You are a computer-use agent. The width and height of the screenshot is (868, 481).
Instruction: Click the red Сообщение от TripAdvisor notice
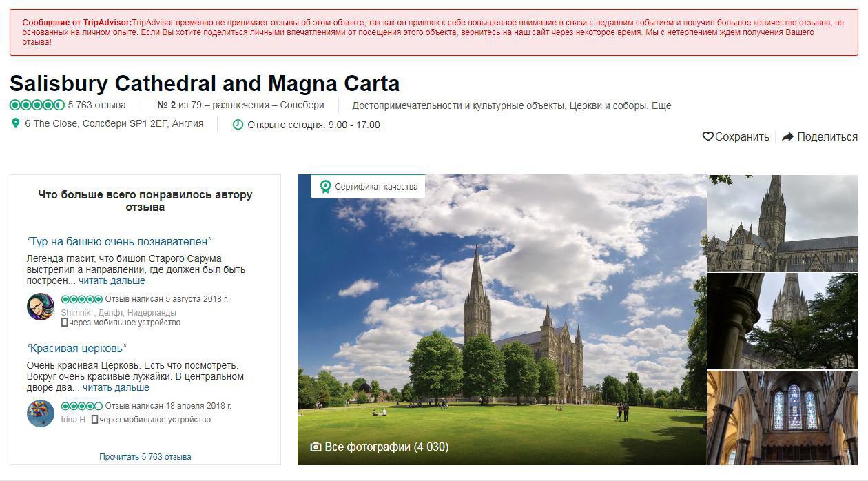coord(434,32)
